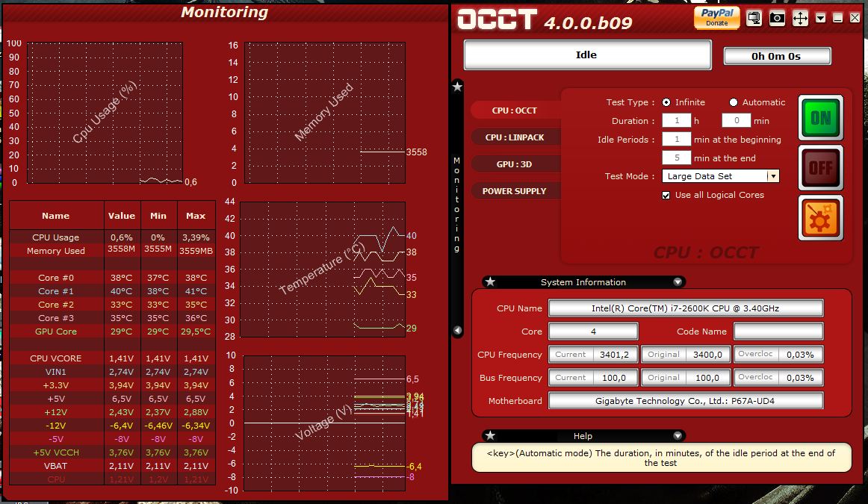The image size is (868, 504).
Task: Switch to the POWER SUPPLY tab
Action: click(x=514, y=191)
